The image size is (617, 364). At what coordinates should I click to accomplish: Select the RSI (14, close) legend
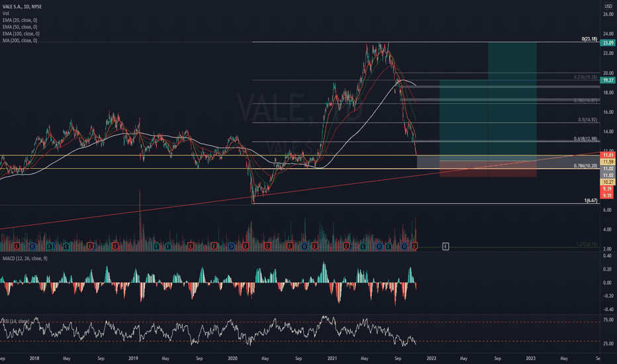[16, 322]
